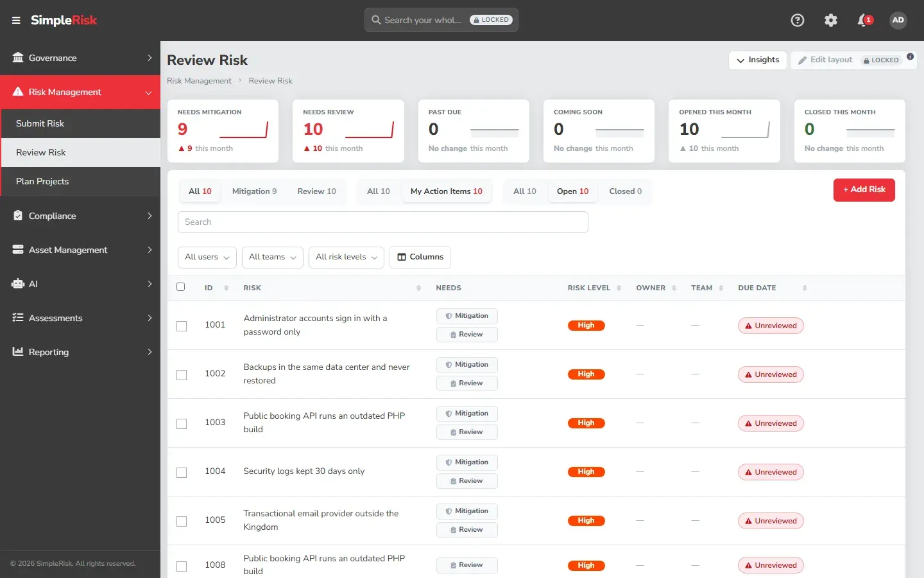Viewport: 924px width, 578px height.
Task: Focus the risk Search field
Action: (382, 222)
